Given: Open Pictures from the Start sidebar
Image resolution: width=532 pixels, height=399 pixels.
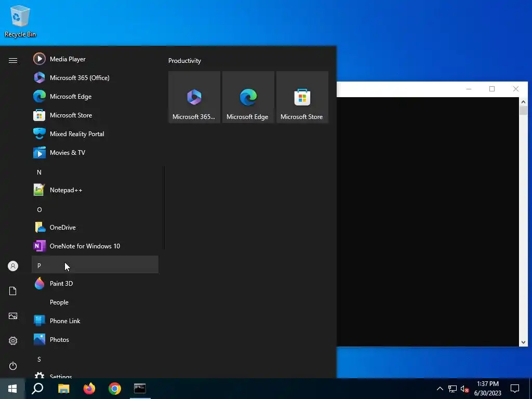Looking at the screenshot, I should [13, 316].
